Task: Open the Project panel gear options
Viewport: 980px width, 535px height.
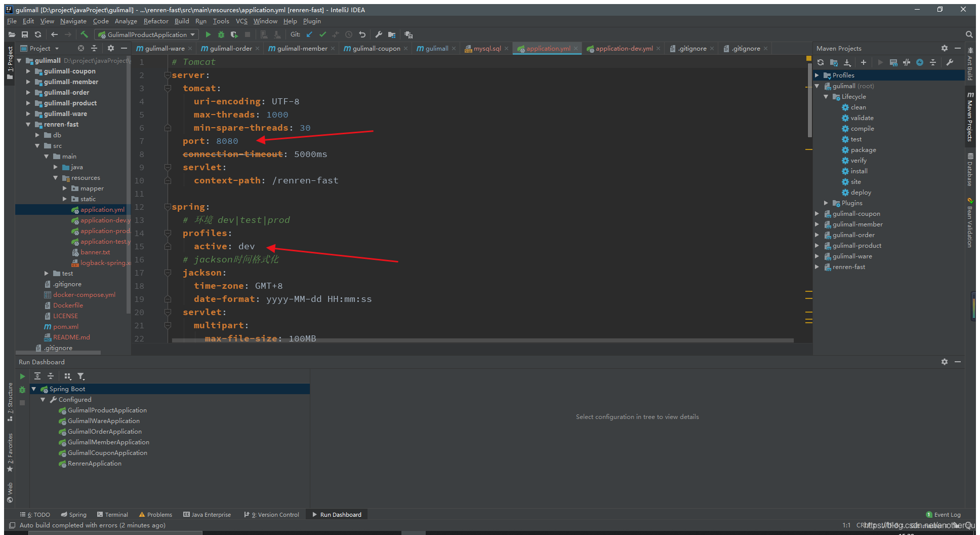Action: (x=110, y=48)
